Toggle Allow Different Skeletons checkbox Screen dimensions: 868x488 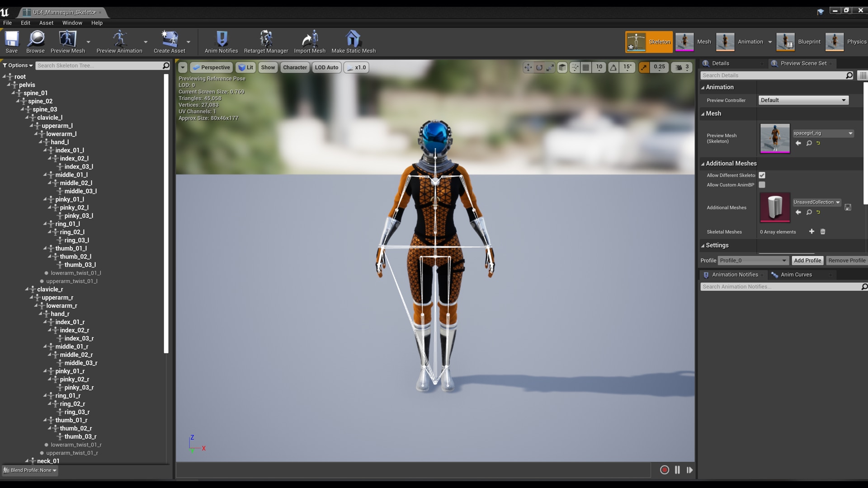(762, 175)
